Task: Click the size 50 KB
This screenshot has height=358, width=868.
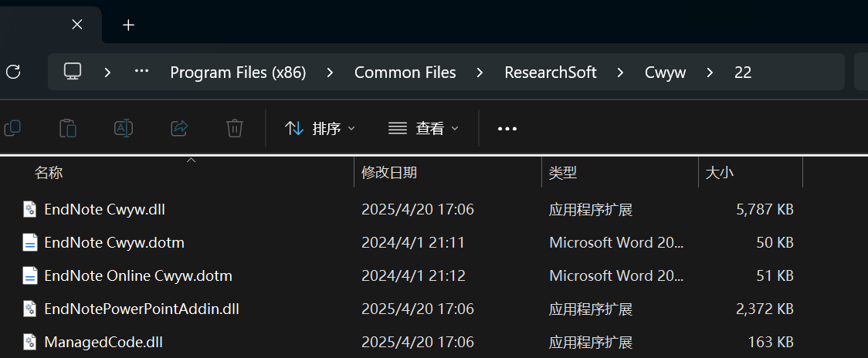Action: click(x=775, y=243)
